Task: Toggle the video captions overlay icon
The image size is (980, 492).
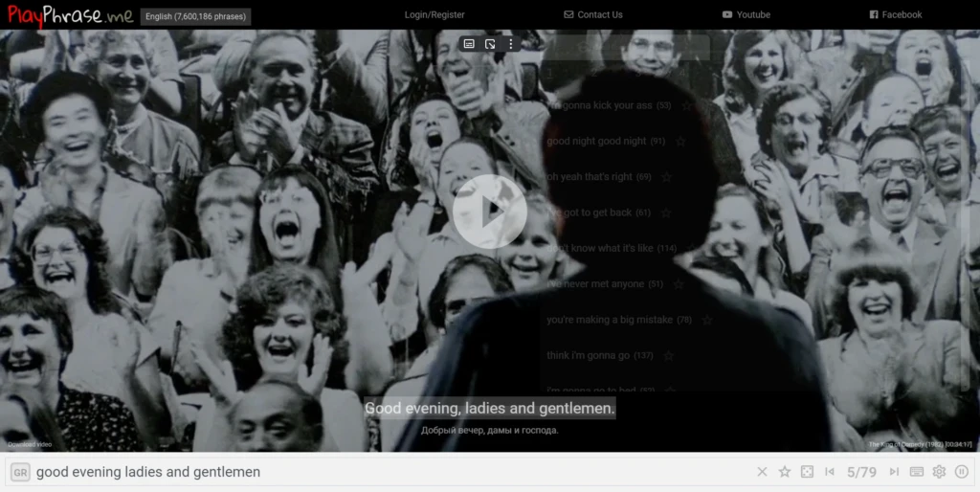Action: (x=469, y=44)
